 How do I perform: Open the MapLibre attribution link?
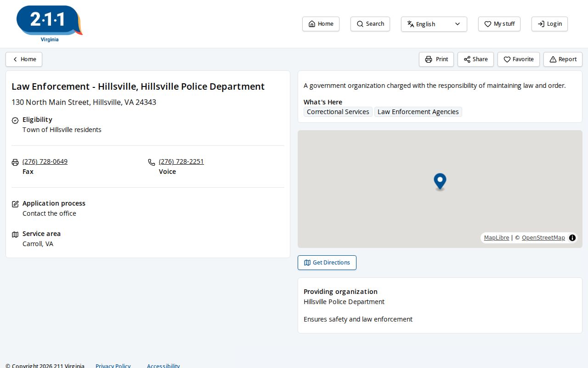pos(497,238)
